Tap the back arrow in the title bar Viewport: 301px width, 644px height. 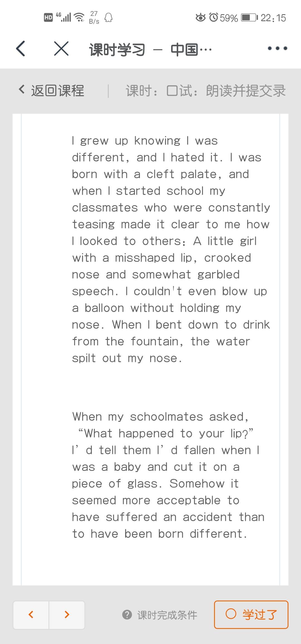click(21, 49)
